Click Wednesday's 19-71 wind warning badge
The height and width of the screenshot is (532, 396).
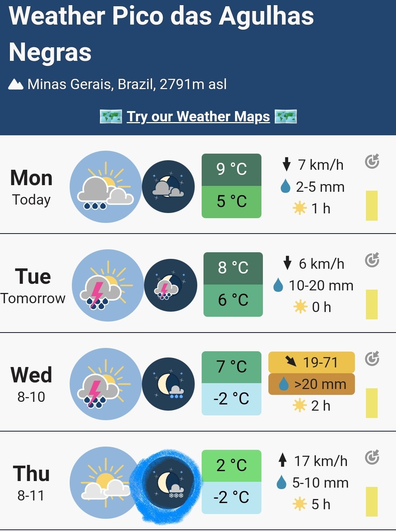pyautogui.click(x=312, y=362)
